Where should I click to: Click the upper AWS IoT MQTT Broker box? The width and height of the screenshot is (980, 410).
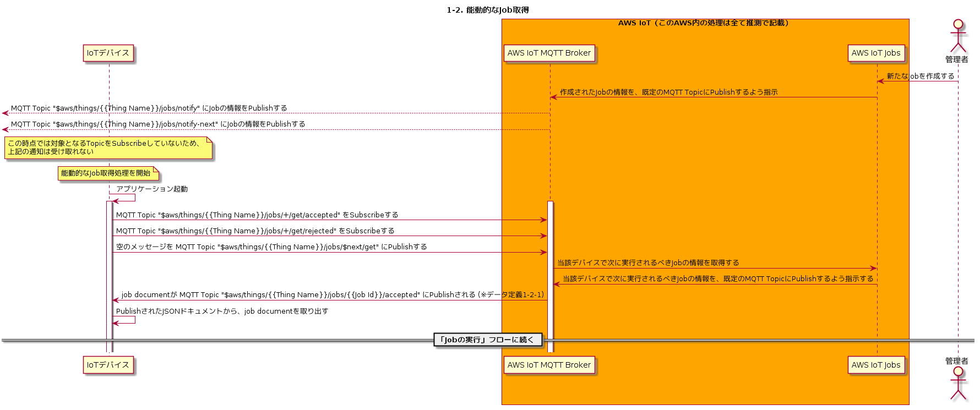point(549,53)
